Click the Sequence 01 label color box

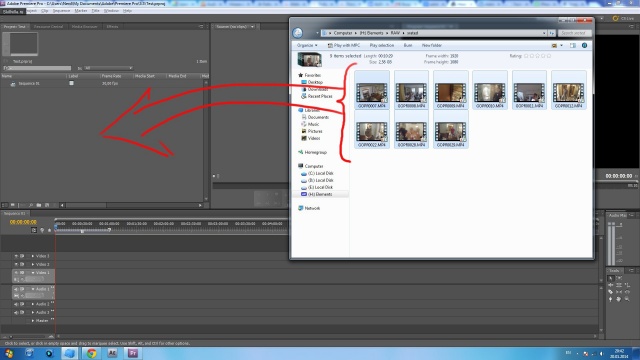click(x=71, y=83)
